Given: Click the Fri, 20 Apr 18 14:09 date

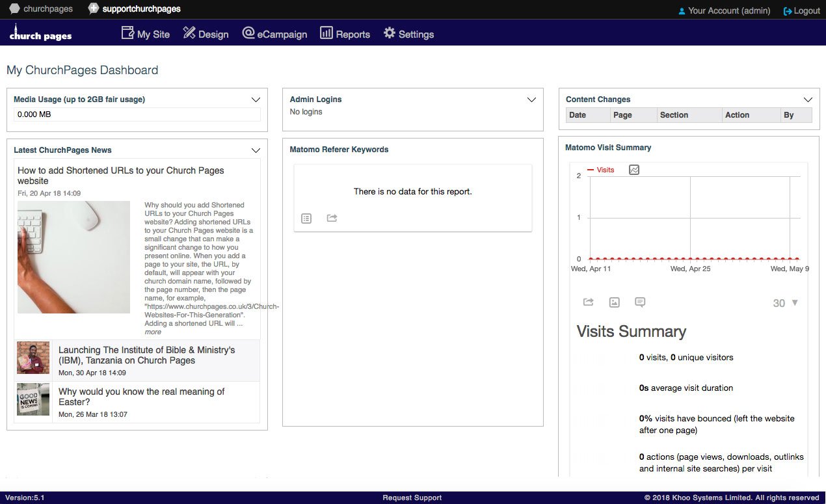Looking at the screenshot, I should [49, 194].
